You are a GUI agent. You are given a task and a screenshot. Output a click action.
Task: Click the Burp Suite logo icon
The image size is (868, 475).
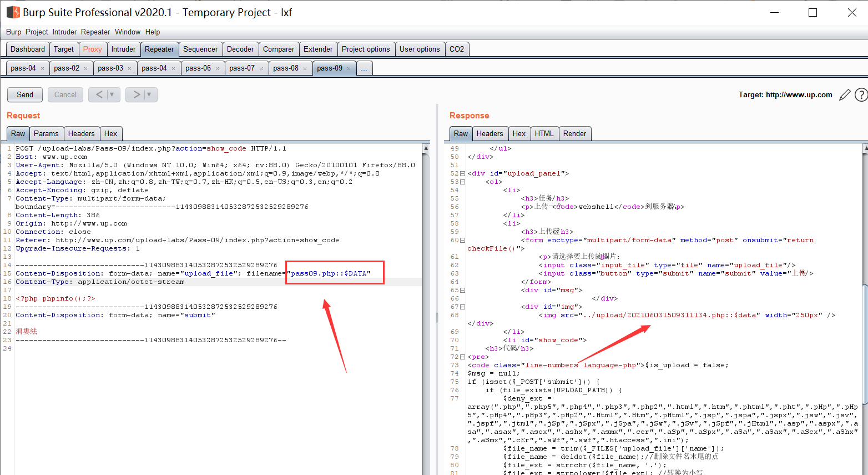[13, 12]
